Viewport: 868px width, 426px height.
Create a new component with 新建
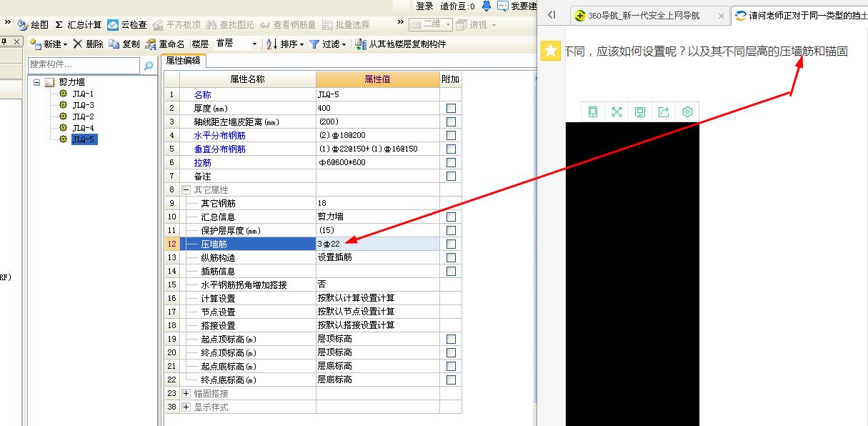pyautogui.click(x=49, y=44)
